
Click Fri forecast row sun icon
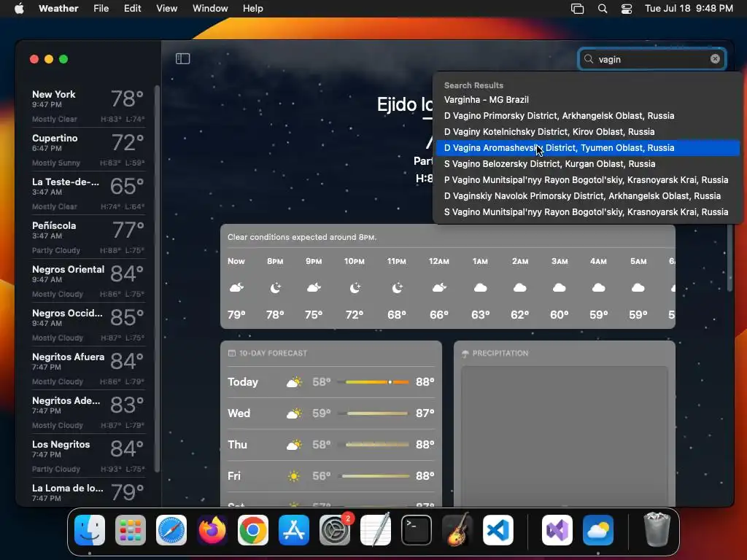pyautogui.click(x=294, y=475)
